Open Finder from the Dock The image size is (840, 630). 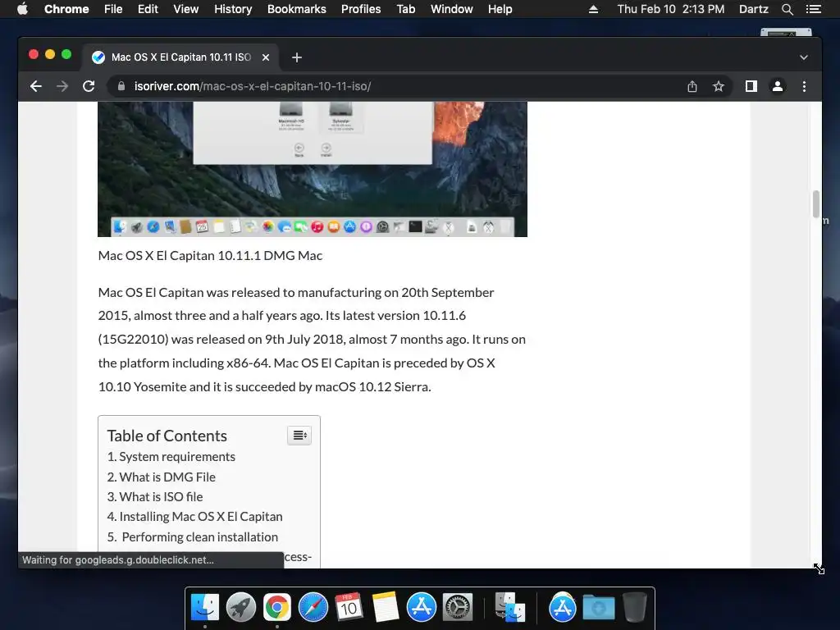(x=205, y=607)
